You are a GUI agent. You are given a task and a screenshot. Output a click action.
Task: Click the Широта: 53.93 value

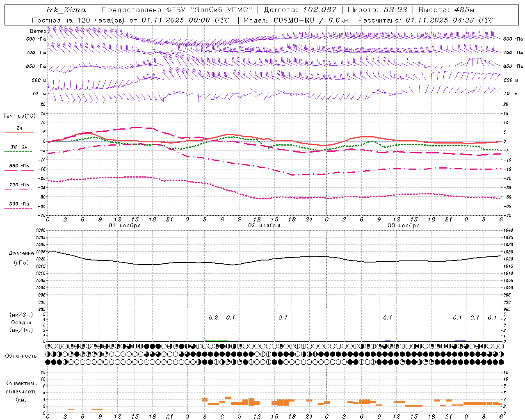[378, 9]
